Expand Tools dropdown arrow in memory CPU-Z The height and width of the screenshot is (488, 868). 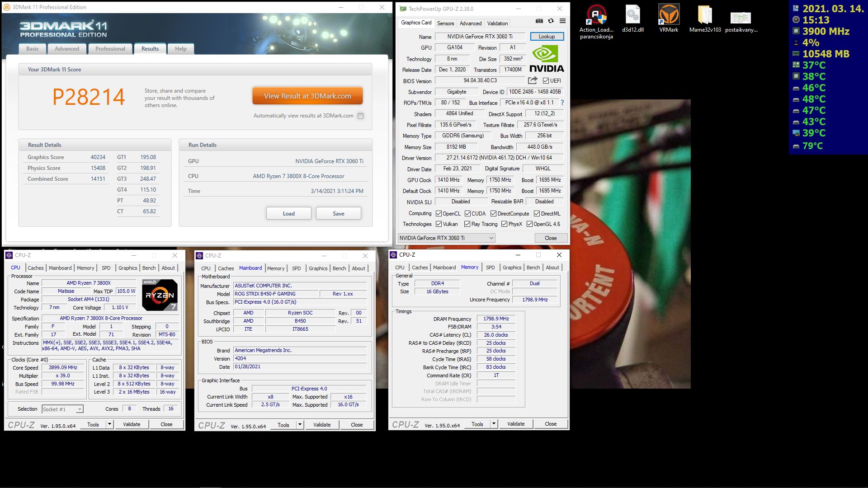tap(494, 424)
